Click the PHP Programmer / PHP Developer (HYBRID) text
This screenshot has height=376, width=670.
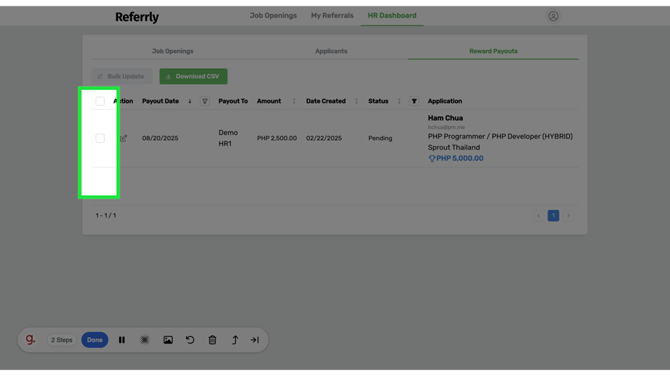coord(500,136)
